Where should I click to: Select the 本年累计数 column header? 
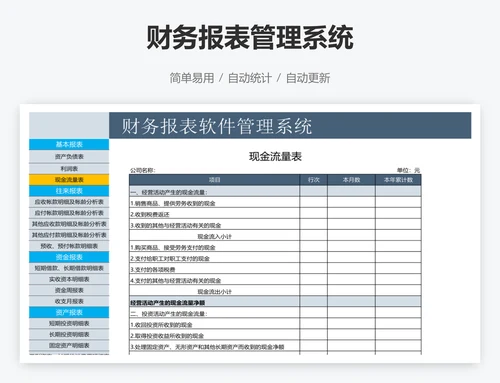[x=398, y=180]
